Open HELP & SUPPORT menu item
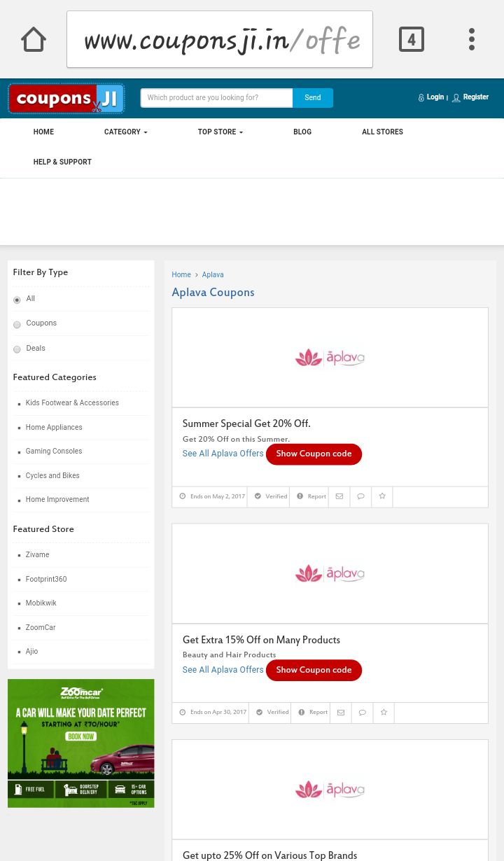This screenshot has height=861, width=504. point(62,162)
